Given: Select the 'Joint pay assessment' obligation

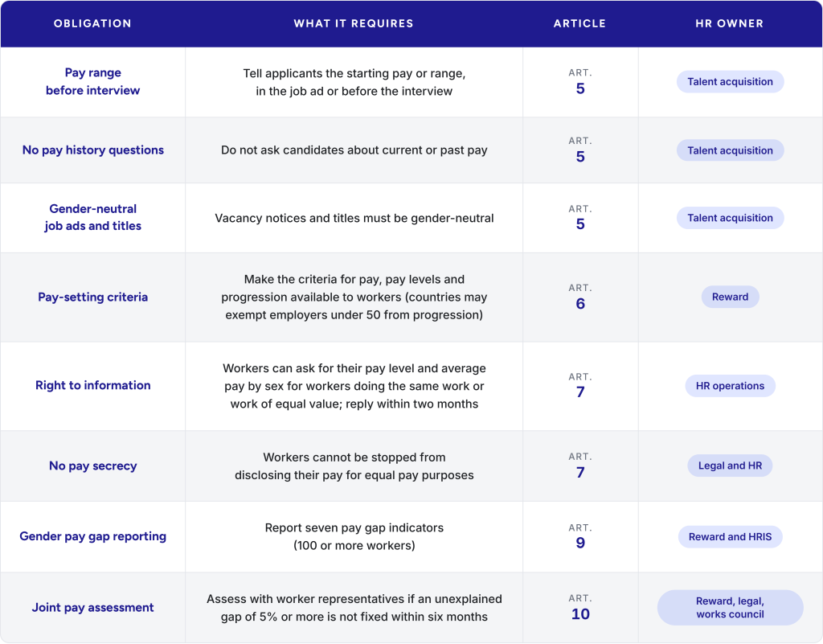Looking at the screenshot, I should [93, 607].
